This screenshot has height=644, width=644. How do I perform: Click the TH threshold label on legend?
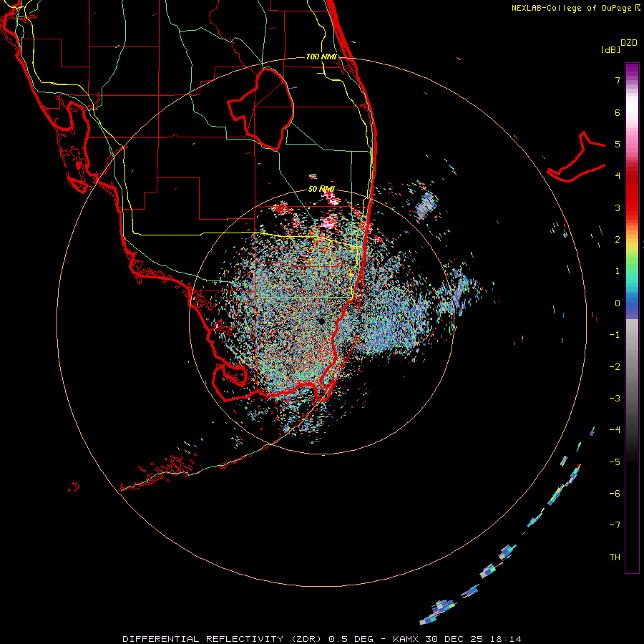(x=615, y=557)
